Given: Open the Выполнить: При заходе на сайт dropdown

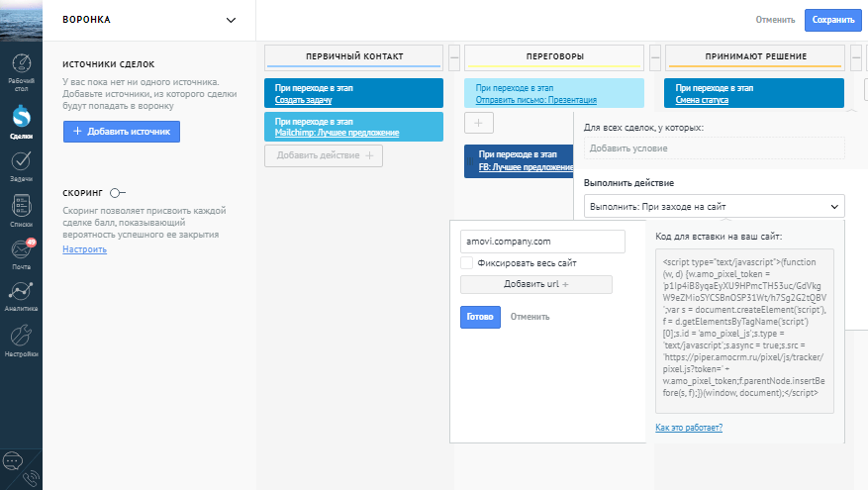Looking at the screenshot, I should point(715,207).
